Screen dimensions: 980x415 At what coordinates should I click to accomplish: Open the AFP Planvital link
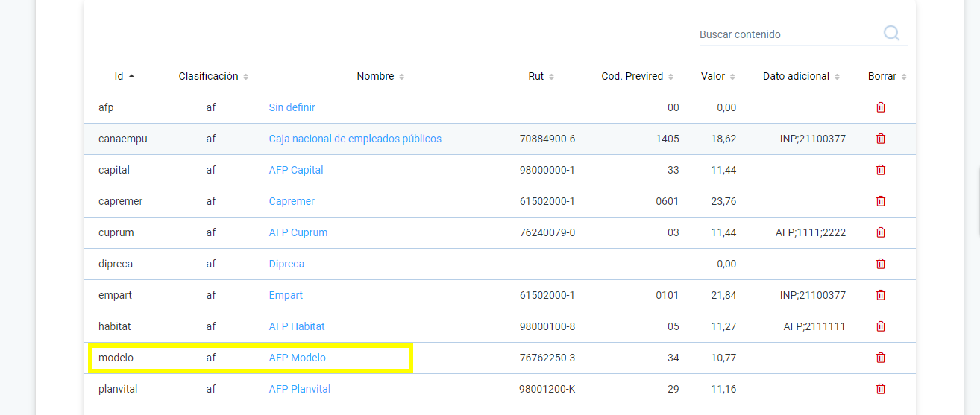[300, 389]
